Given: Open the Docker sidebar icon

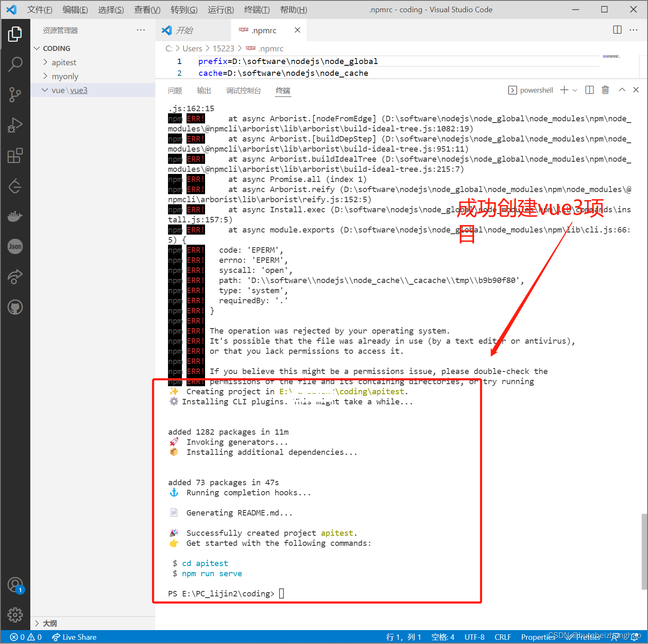Looking at the screenshot, I should (16, 216).
